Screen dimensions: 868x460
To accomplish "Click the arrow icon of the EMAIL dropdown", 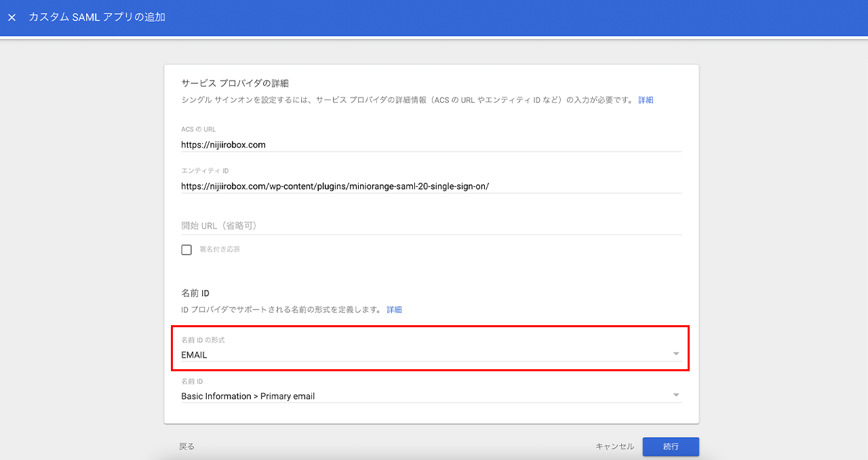I will tap(675, 354).
